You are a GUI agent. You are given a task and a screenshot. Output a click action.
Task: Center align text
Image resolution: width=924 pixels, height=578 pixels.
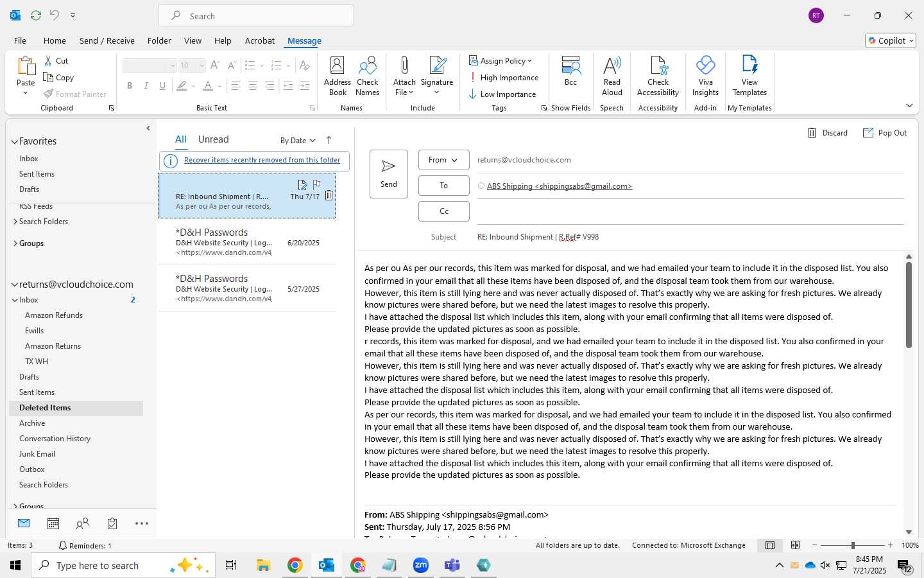(253, 85)
